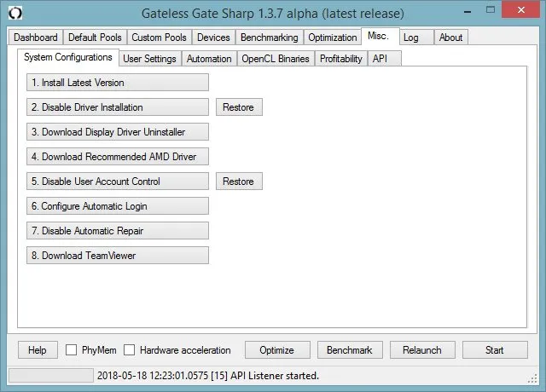Click 2. Disable Driver Installation button
The width and height of the screenshot is (546, 392).
(x=118, y=107)
